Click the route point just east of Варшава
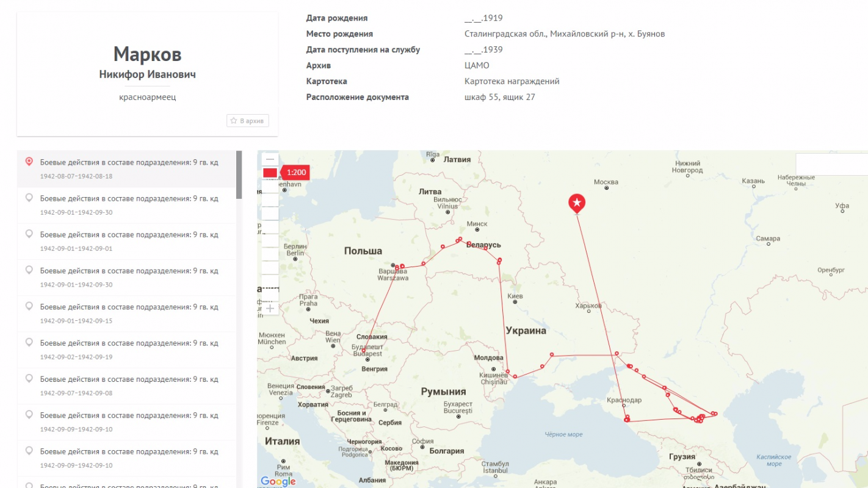868x488 pixels. pyautogui.click(x=402, y=266)
